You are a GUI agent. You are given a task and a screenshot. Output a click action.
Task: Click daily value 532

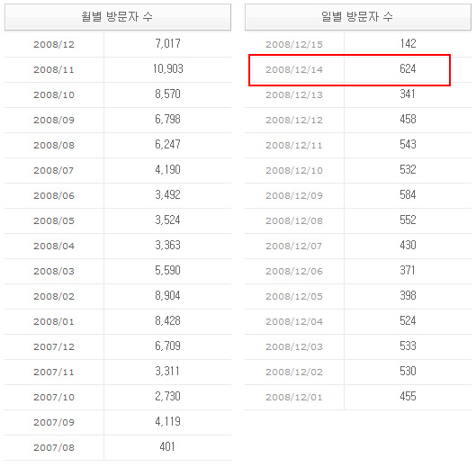pyautogui.click(x=408, y=170)
